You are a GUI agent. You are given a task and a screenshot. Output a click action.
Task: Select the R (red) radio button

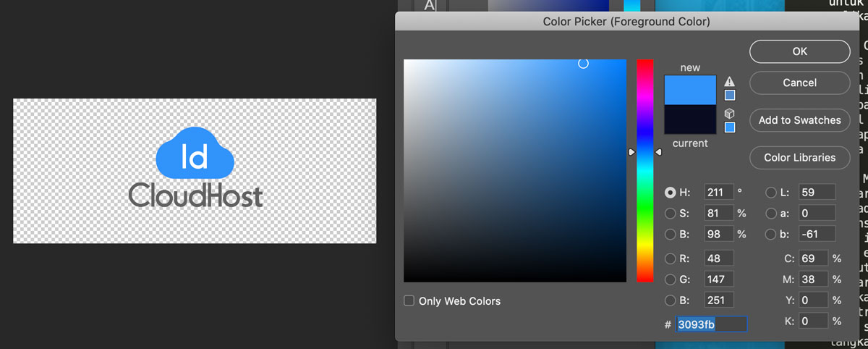[670, 258]
